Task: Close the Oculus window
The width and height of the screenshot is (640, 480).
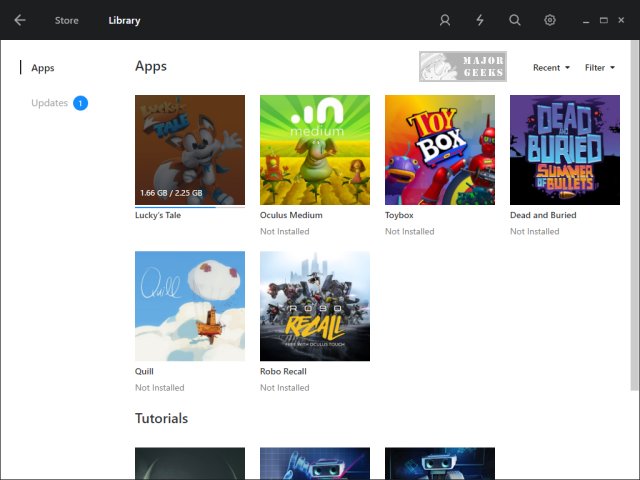Action: [x=621, y=20]
